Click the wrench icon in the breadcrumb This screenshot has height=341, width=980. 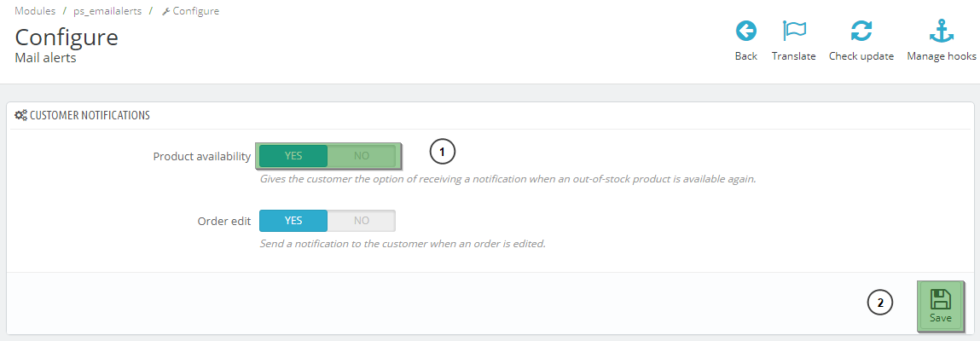click(165, 12)
